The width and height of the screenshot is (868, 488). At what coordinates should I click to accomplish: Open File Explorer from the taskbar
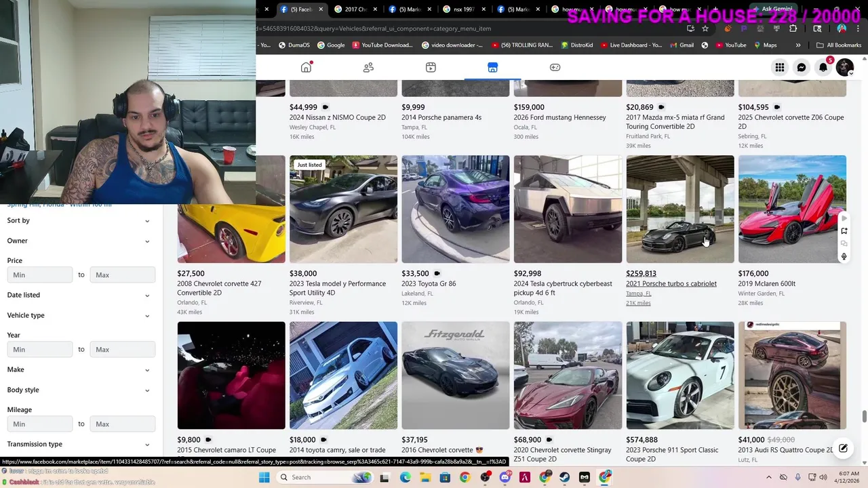click(425, 477)
